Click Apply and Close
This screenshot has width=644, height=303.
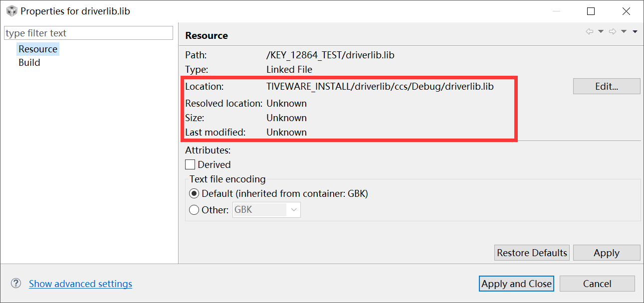coord(516,283)
